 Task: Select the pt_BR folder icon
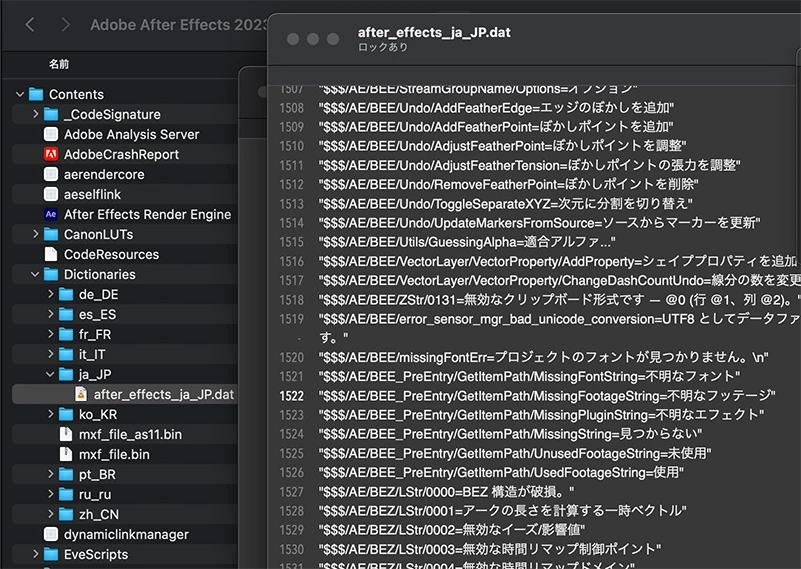[x=66, y=474]
